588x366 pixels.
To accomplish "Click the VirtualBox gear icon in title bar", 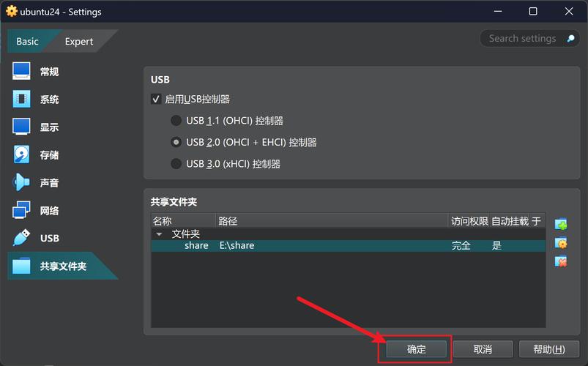I will 12,11.
